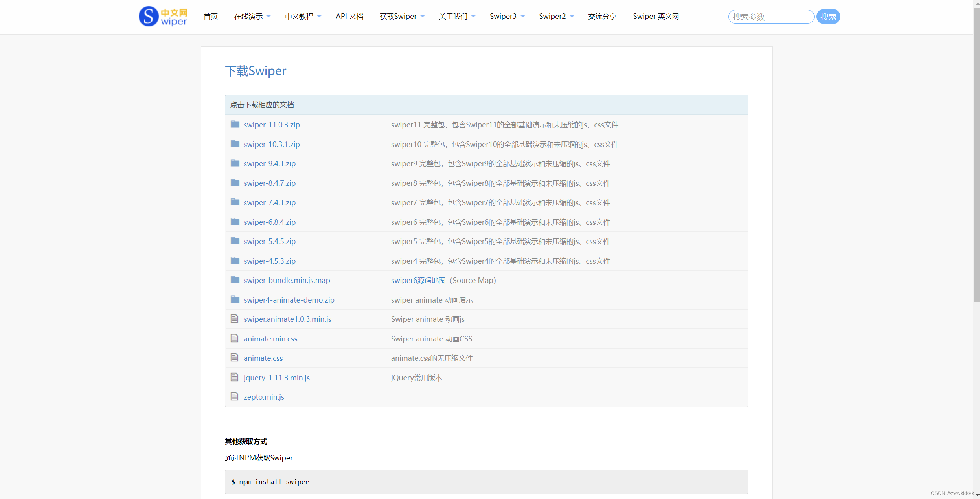980x499 pixels.
Task: Download swiper-10.3.1.zip link
Action: [x=271, y=144]
